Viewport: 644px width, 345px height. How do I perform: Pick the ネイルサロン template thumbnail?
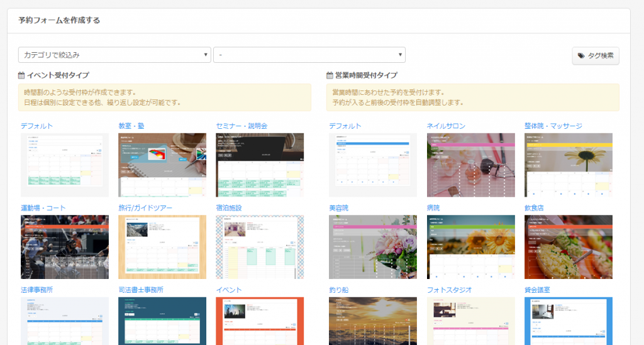pos(470,165)
